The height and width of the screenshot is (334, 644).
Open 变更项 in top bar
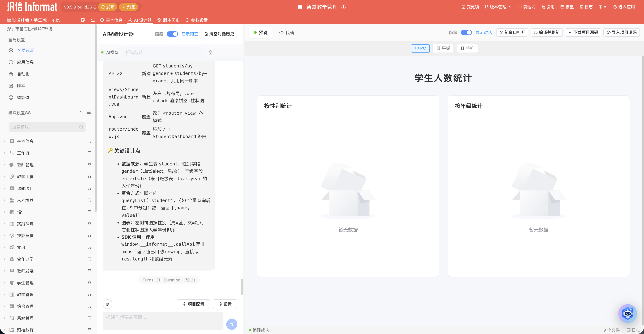coord(470,7)
